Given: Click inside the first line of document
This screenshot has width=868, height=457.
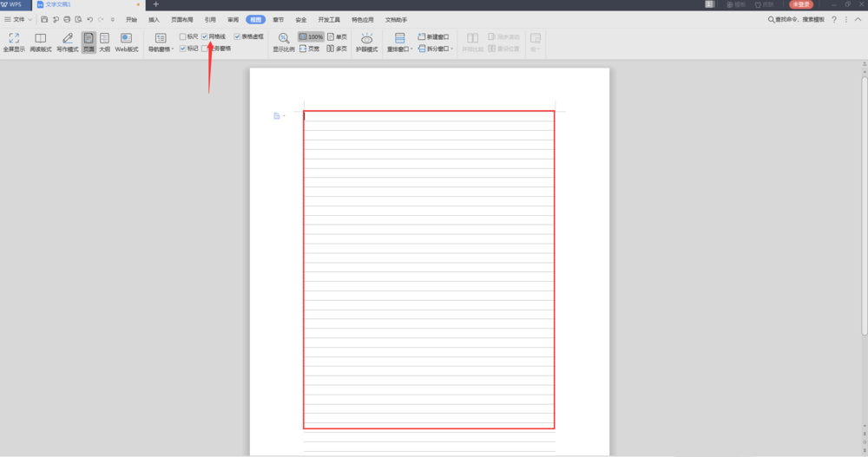Looking at the screenshot, I should click(x=429, y=116).
